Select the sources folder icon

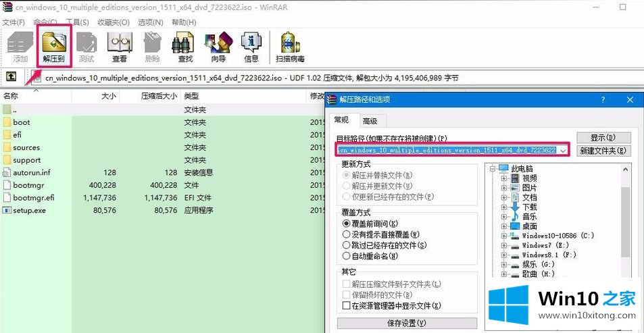7,147
